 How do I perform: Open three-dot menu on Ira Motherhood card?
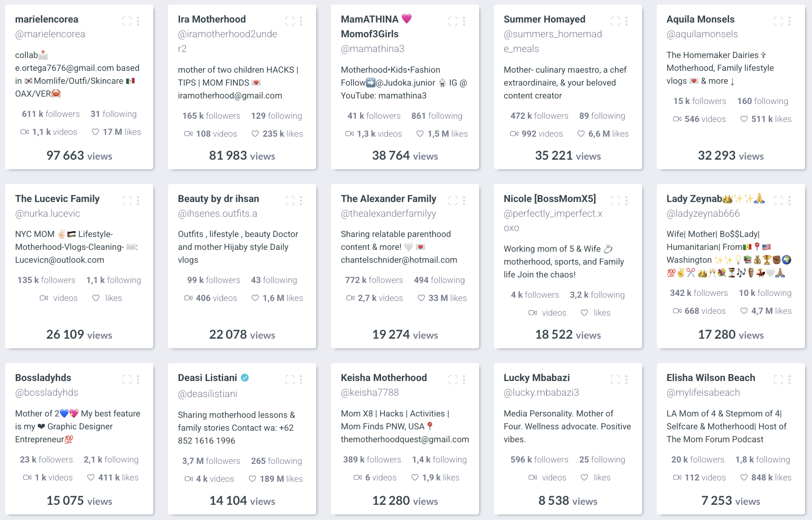tap(301, 21)
